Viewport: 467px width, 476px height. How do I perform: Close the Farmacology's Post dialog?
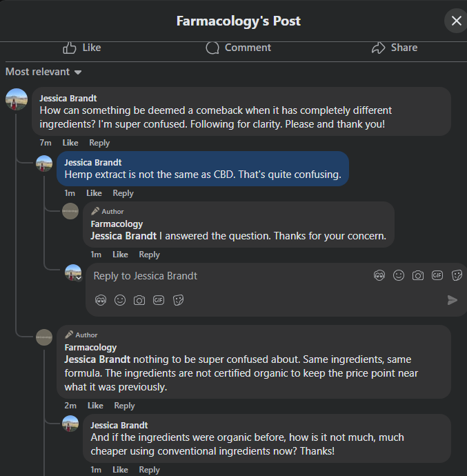(456, 21)
